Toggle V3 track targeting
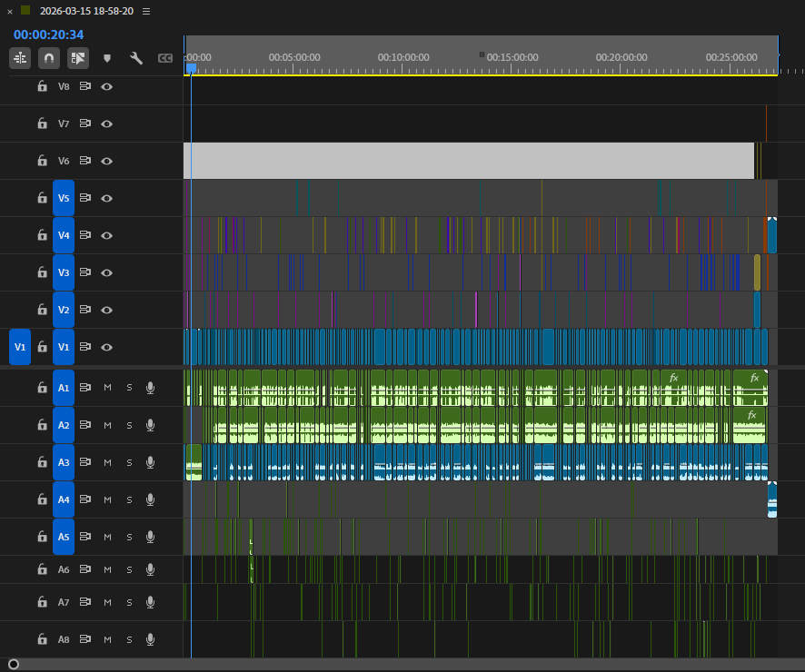This screenshot has height=672, width=805. coord(64,272)
